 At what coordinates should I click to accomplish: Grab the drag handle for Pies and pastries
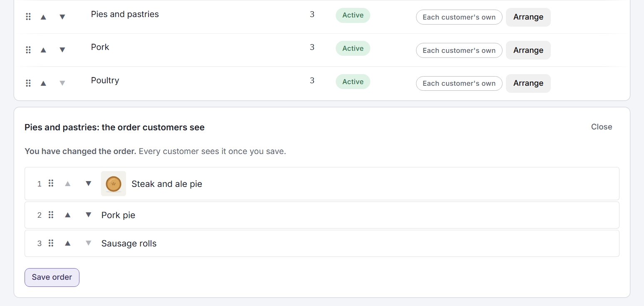click(28, 17)
